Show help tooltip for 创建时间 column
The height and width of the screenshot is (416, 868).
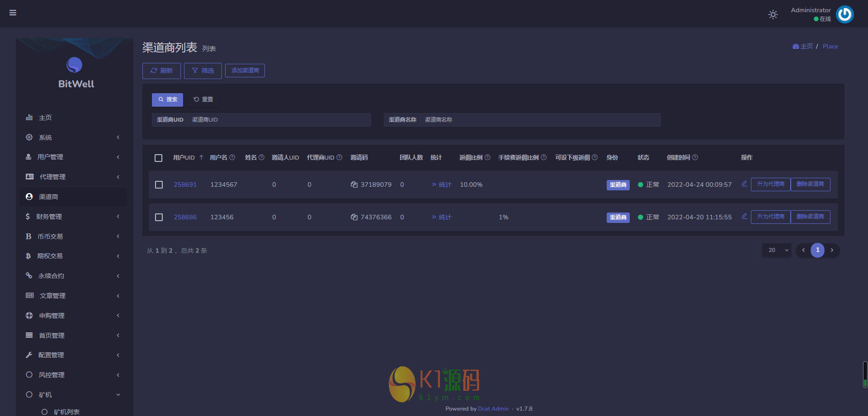pyautogui.click(x=695, y=157)
